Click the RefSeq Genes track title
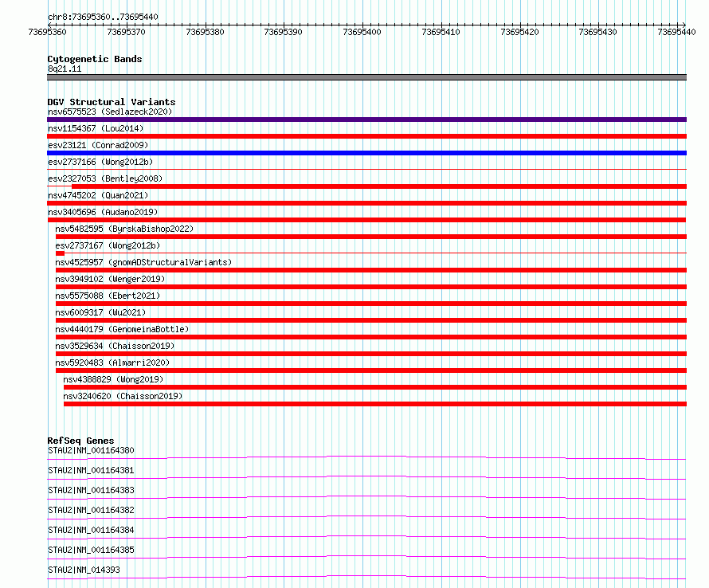709x588 pixels. point(80,441)
